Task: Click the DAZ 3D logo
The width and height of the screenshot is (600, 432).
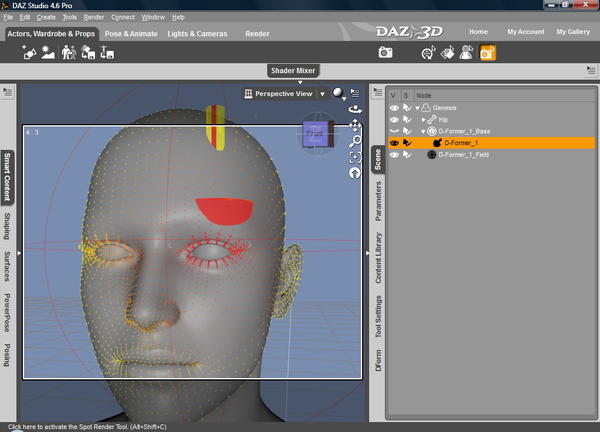Action: coord(409,32)
